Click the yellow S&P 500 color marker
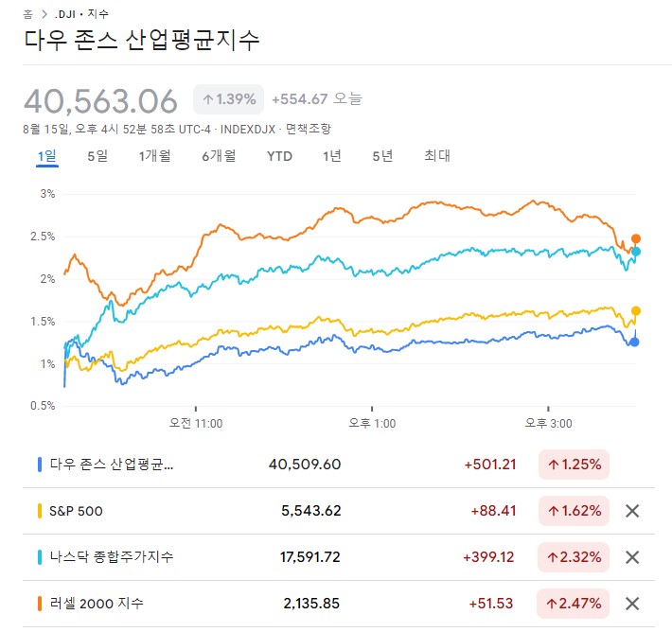Image resolution: width=672 pixels, height=632 pixels. click(x=40, y=511)
